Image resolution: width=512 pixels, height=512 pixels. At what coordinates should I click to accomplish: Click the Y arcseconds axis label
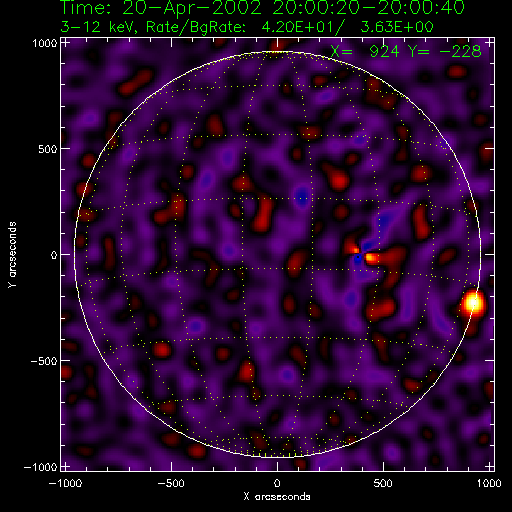(x=12, y=254)
